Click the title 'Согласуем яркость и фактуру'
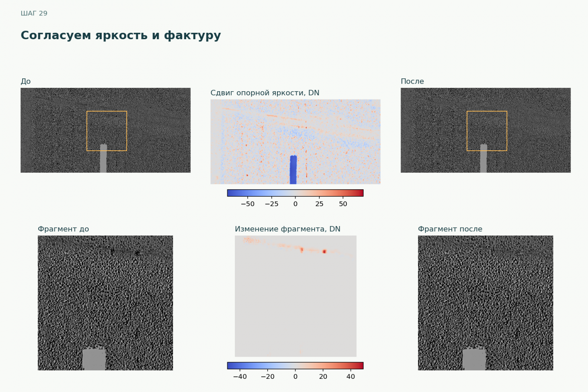The width and height of the screenshot is (588, 392). point(121,35)
